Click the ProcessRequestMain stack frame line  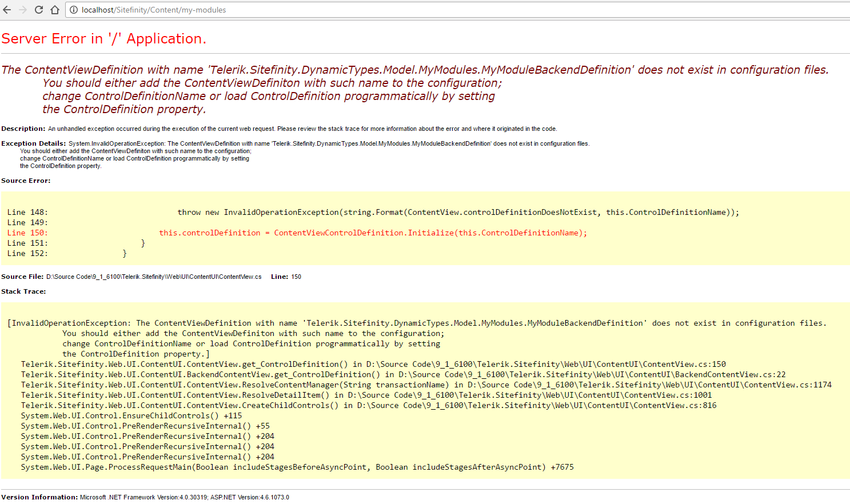tap(297, 467)
